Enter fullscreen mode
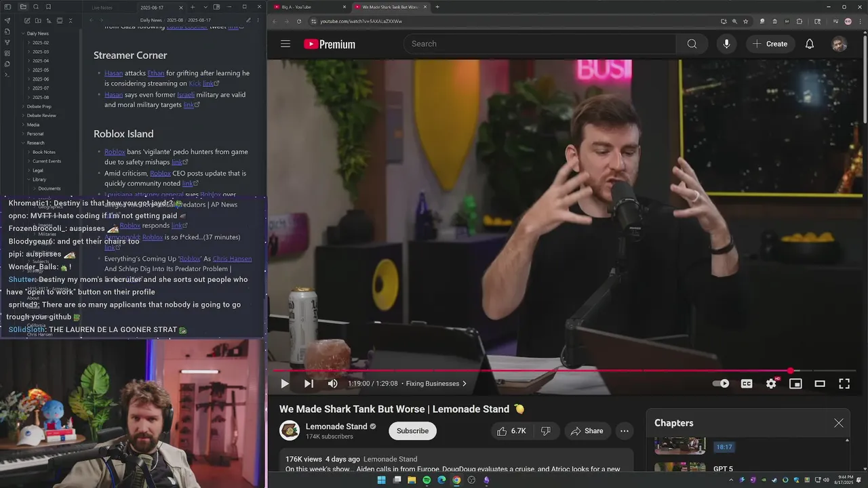The image size is (868, 488). pos(844,384)
